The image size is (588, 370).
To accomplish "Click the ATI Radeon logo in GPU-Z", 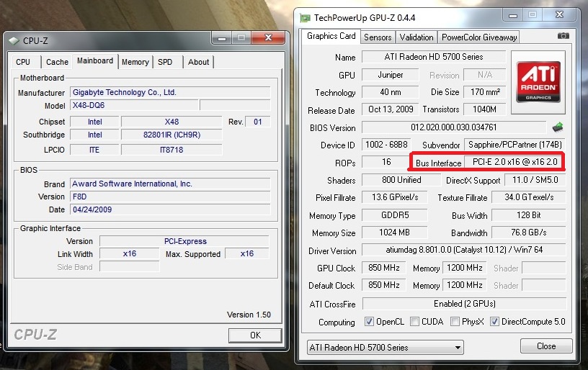I will pos(538,82).
